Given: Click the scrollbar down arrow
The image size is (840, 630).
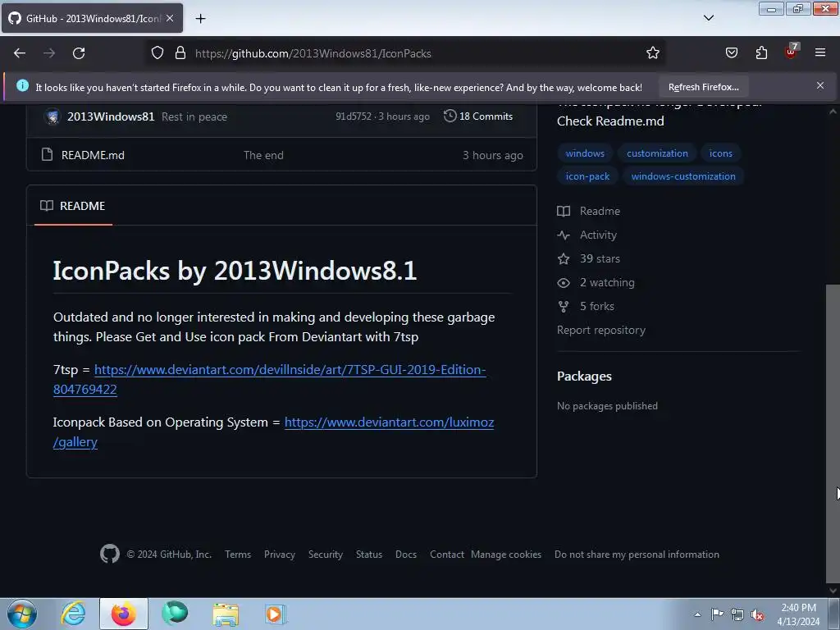Looking at the screenshot, I should 833,591.
